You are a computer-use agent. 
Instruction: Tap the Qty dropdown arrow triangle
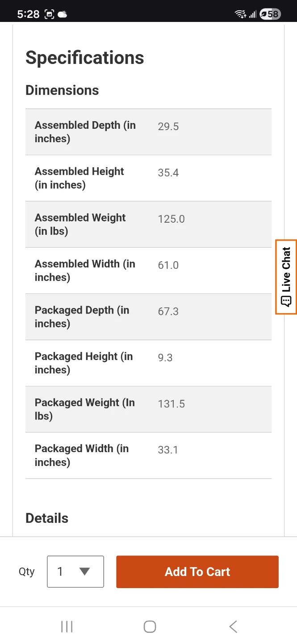[x=84, y=571]
